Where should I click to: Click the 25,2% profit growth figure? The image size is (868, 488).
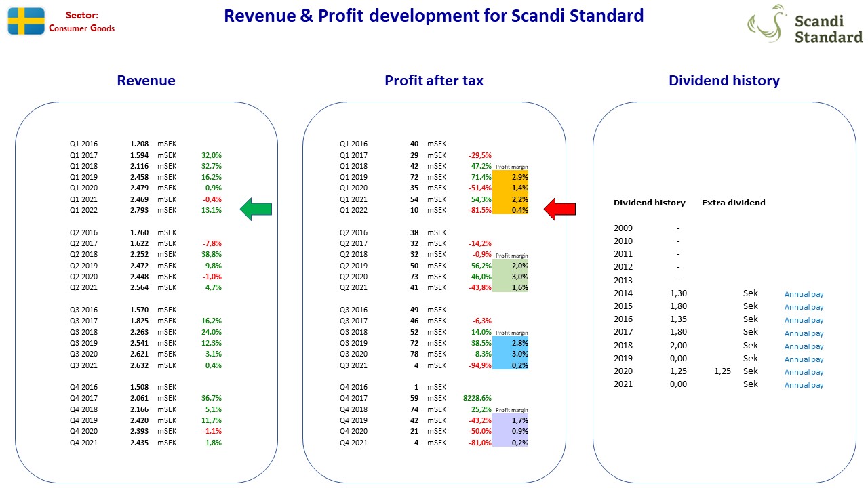click(481, 409)
